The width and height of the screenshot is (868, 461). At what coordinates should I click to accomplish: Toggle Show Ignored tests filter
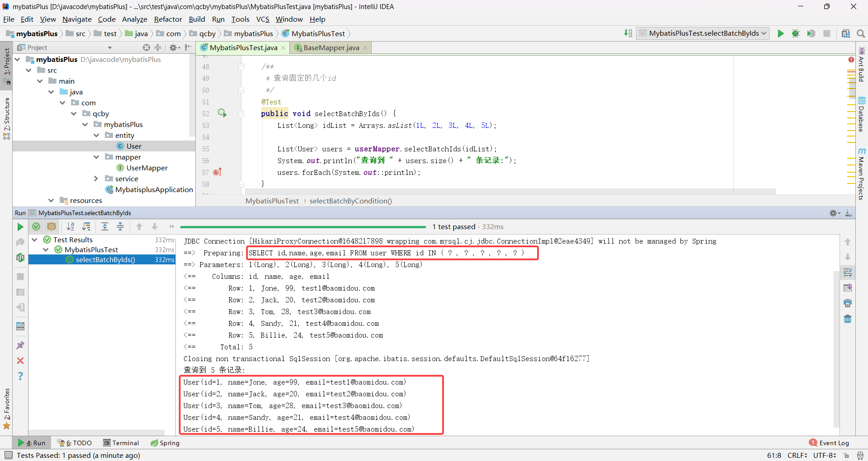pyautogui.click(x=52, y=227)
